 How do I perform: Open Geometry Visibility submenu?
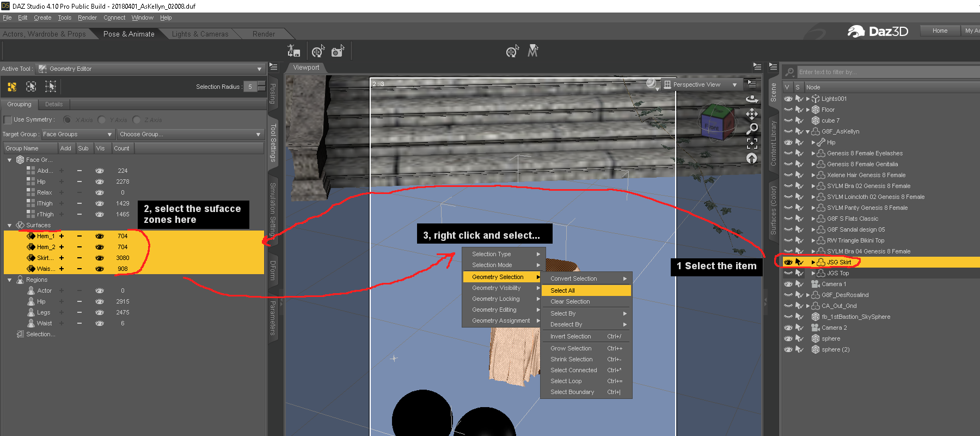tap(501, 288)
